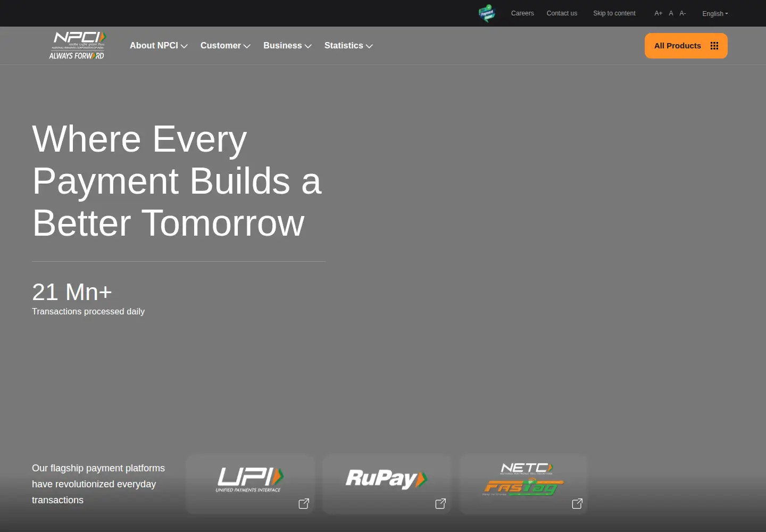This screenshot has height=532, width=766.
Task: Increase font size with A+
Action: (659, 13)
